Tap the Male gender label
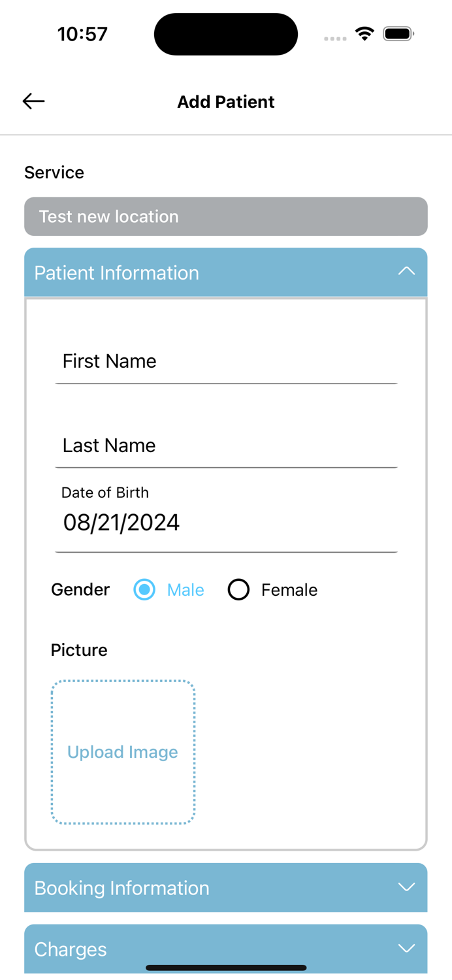Viewport: 452px width, 980px height. coord(186,590)
